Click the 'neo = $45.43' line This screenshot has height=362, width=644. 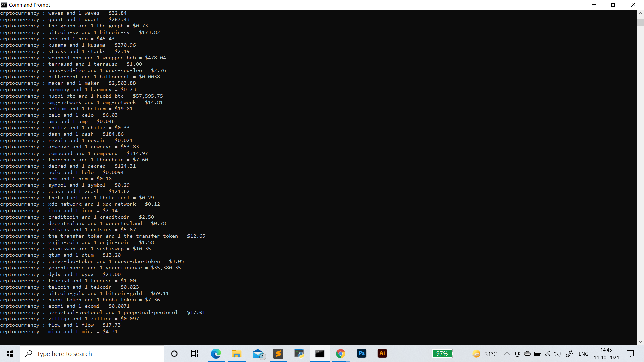point(57,39)
